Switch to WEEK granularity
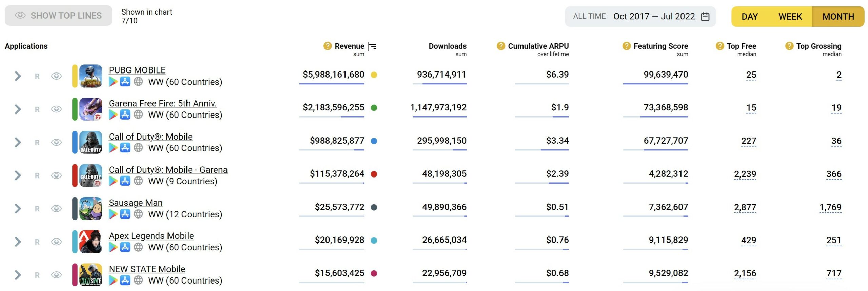 pyautogui.click(x=790, y=17)
